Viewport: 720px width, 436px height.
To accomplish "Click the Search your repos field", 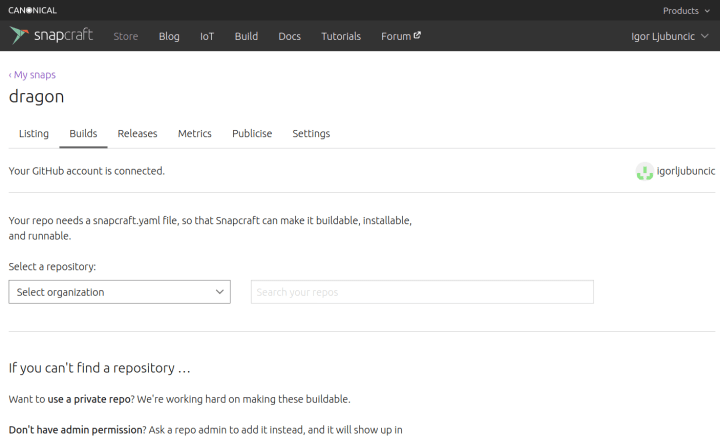I will 422,292.
